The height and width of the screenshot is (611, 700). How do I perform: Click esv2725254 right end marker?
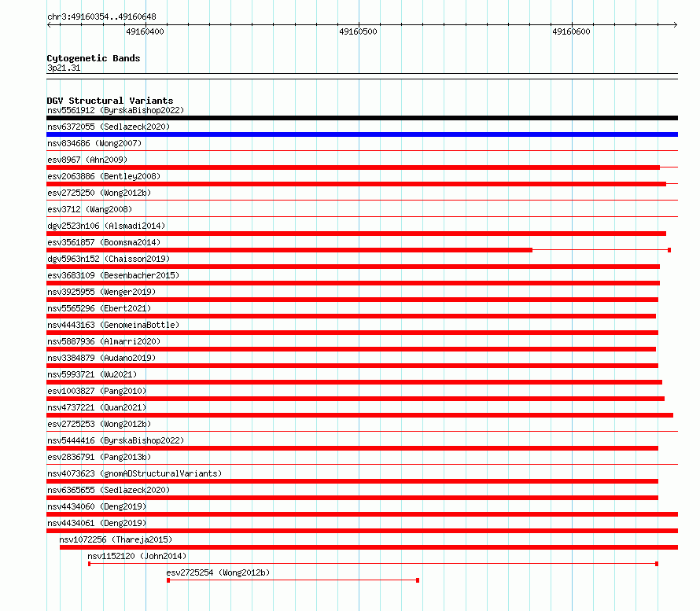coord(418,580)
